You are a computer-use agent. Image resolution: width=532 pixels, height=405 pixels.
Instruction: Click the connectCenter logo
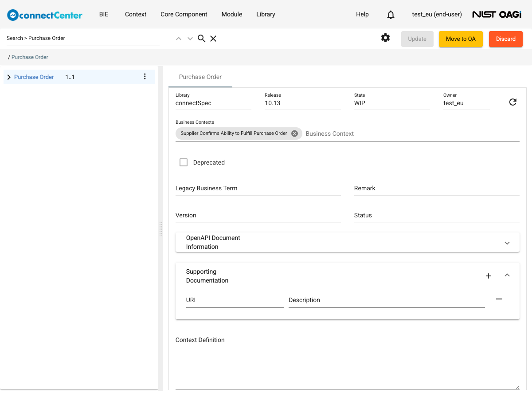45,15
